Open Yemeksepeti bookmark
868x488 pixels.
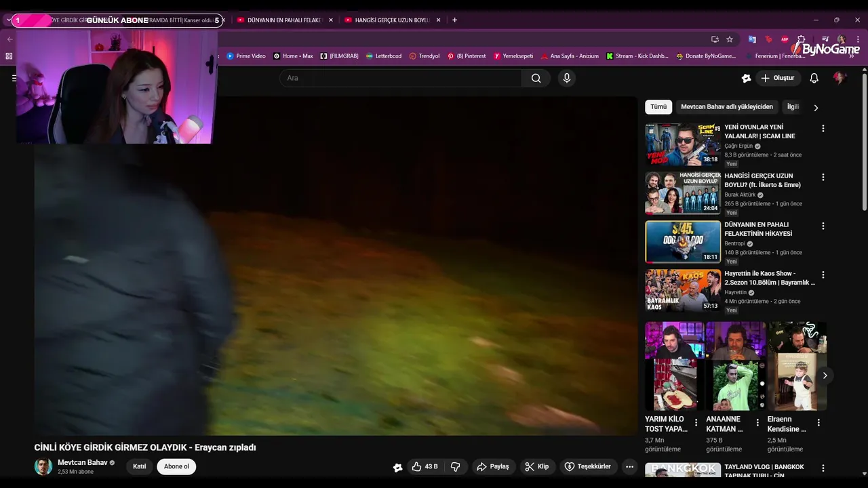pos(513,56)
